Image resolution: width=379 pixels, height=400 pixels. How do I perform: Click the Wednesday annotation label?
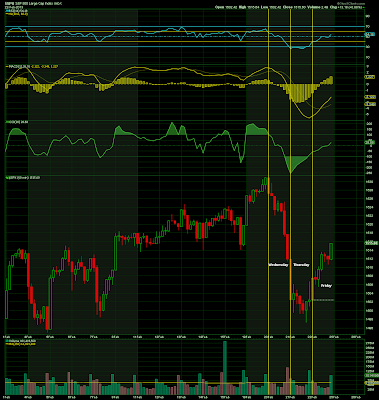[278, 265]
